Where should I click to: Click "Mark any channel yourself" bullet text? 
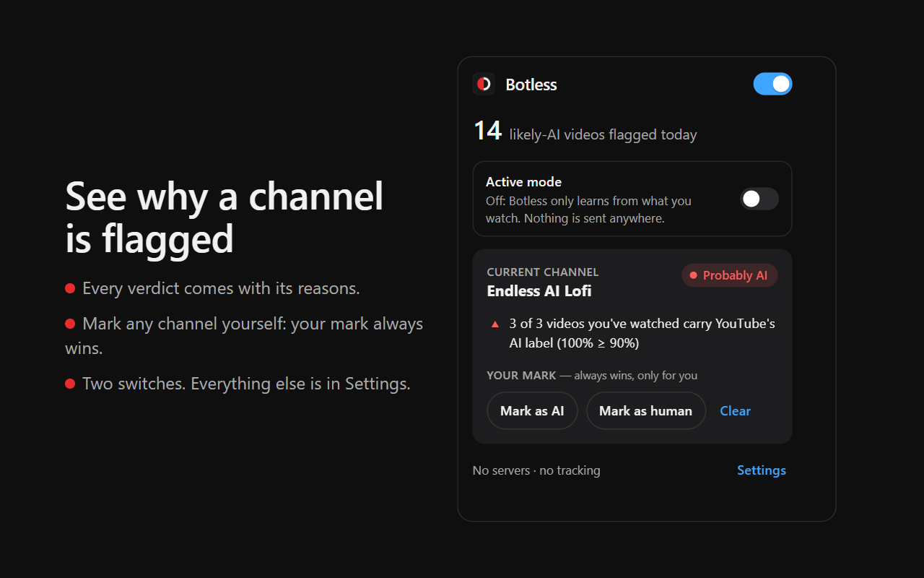244,336
